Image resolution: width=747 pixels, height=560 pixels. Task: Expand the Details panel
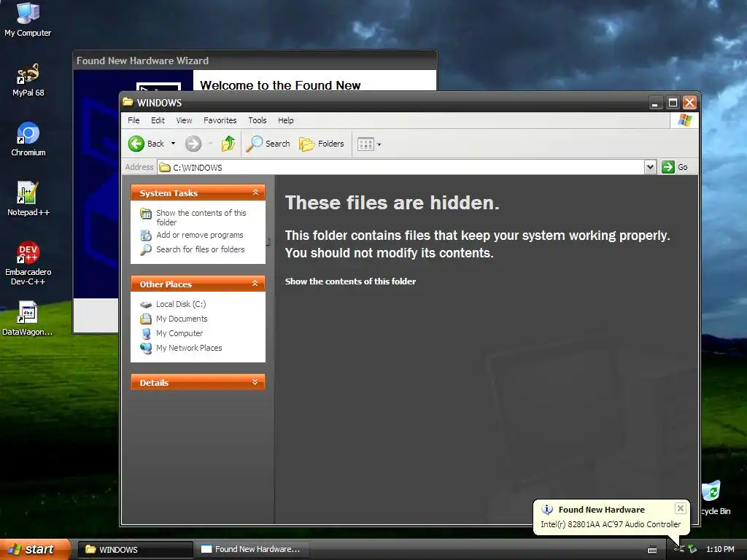[255, 382]
